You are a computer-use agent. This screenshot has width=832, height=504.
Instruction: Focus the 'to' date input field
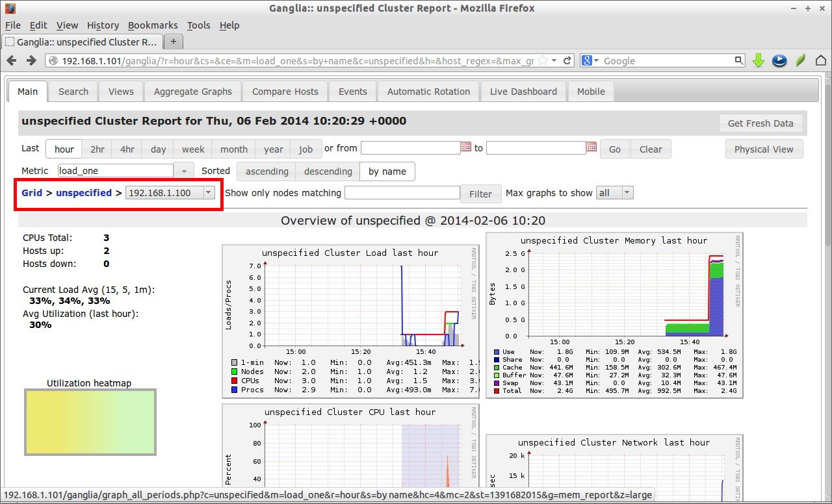536,148
